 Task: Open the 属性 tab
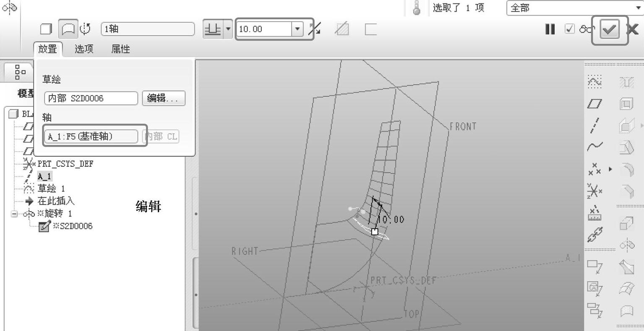[120, 49]
